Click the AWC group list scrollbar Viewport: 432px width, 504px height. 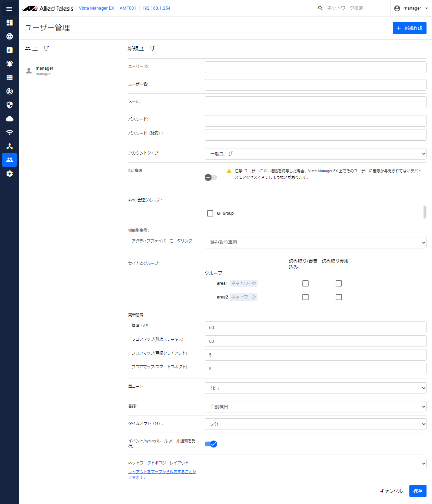(x=425, y=212)
